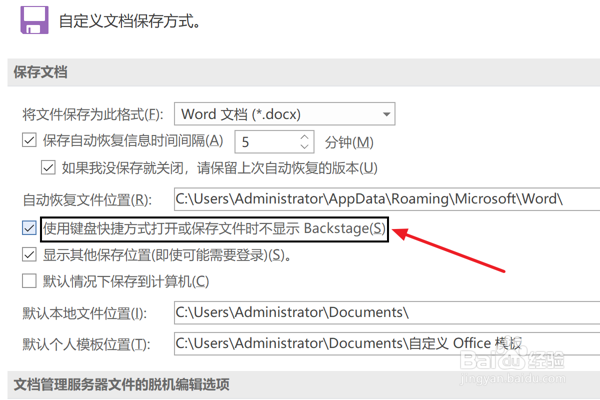Click the 默认本地文件位置(I) label
The height and width of the screenshot is (400, 600).
85,313
